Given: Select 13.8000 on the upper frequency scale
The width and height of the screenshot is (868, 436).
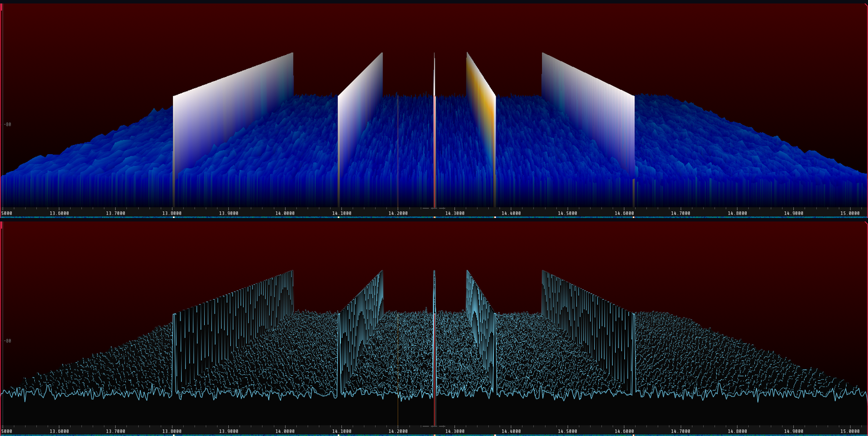Looking at the screenshot, I should pos(172,213).
